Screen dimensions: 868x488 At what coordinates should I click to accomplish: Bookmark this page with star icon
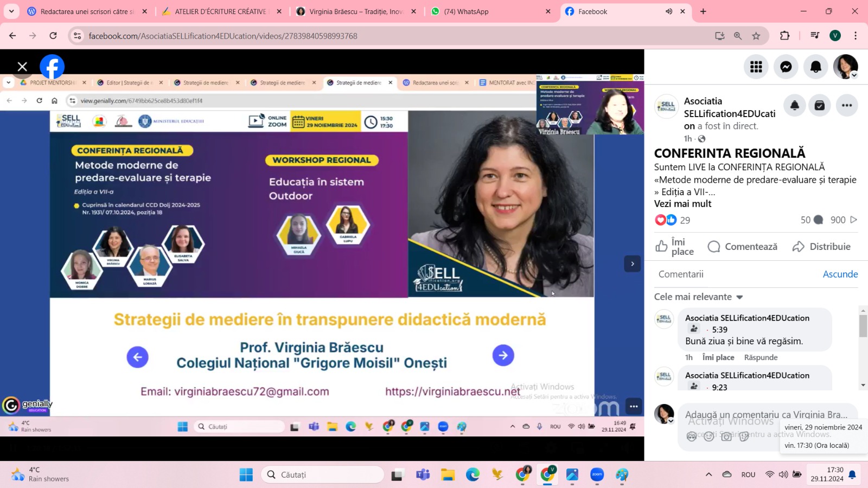(x=756, y=36)
